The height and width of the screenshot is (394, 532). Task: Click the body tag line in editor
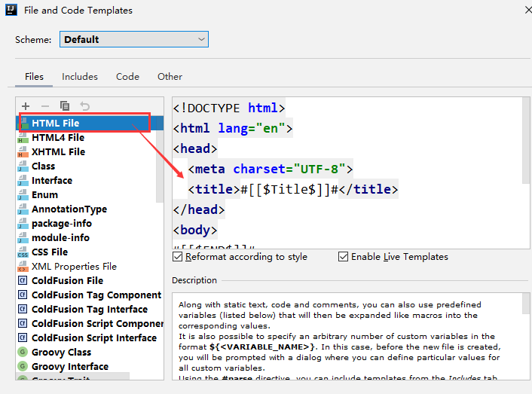tap(195, 230)
